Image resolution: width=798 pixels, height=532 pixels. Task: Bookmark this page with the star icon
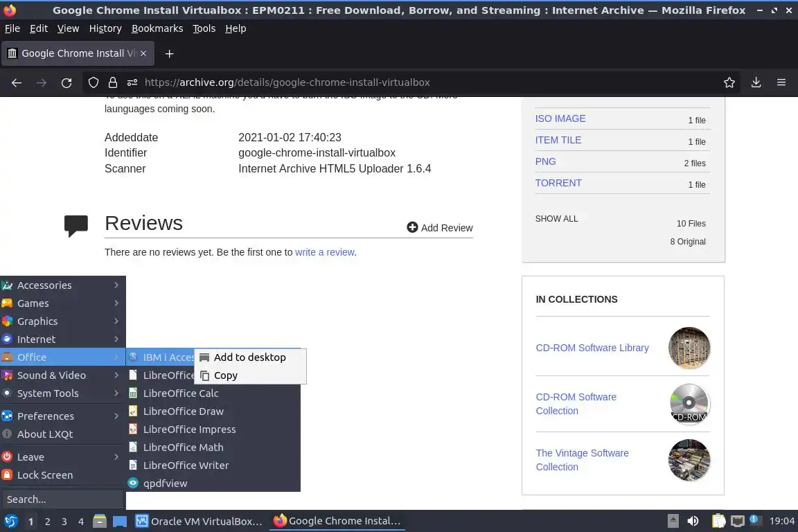click(x=729, y=82)
